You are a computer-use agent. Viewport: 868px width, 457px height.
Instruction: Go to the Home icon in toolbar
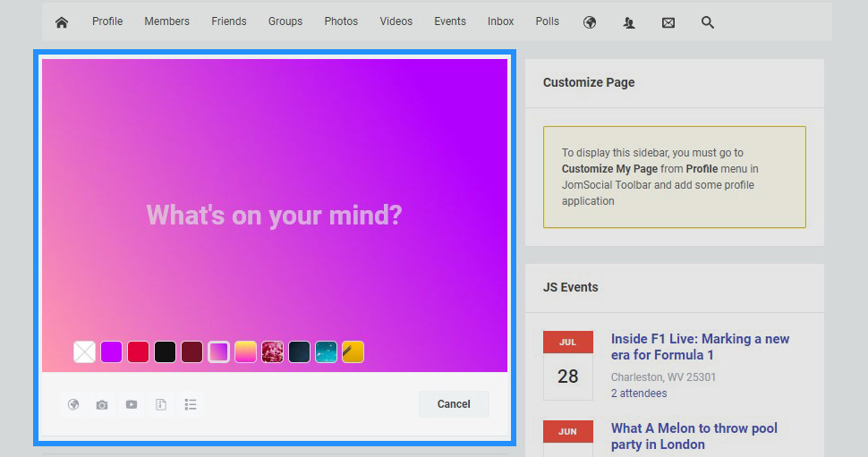point(62,22)
